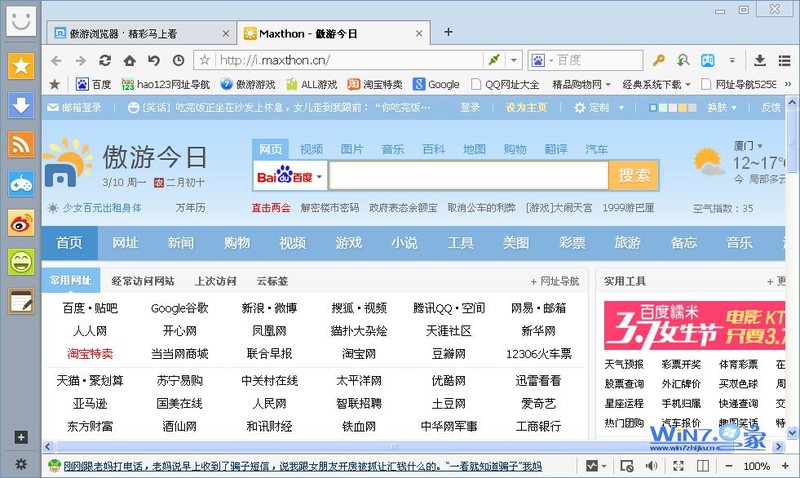Refresh the current page
800x478 pixels.
105,60
